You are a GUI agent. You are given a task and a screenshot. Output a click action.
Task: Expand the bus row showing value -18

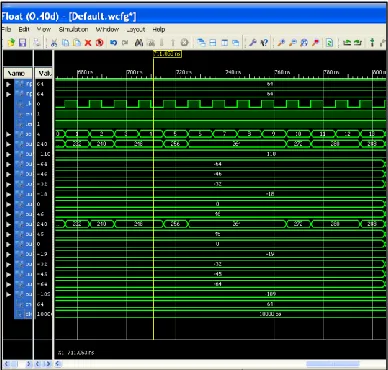pos(9,194)
